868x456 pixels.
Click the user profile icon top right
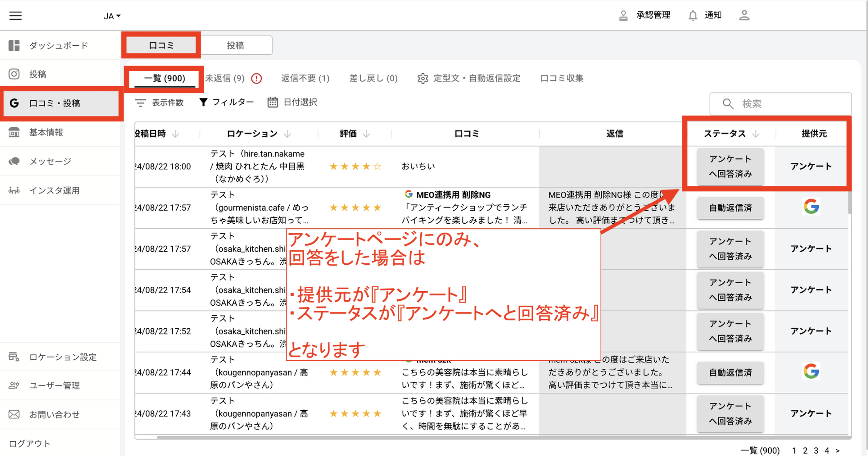coord(744,15)
